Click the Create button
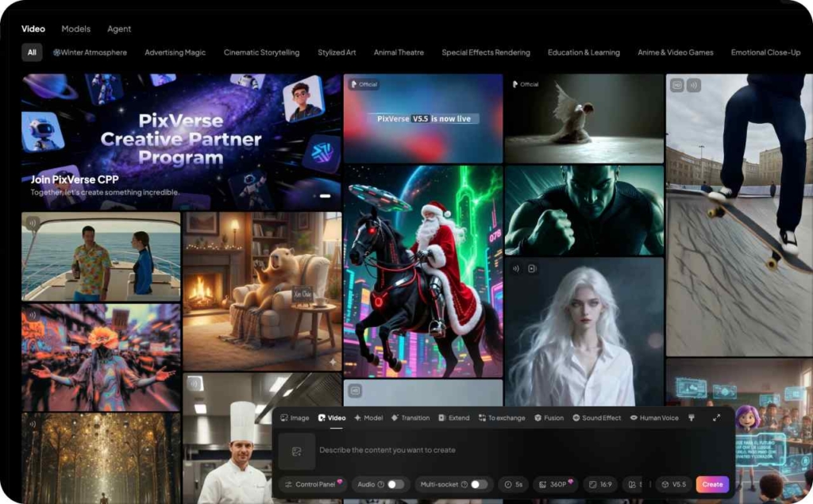Screen dimensions: 813x504 [713, 485]
